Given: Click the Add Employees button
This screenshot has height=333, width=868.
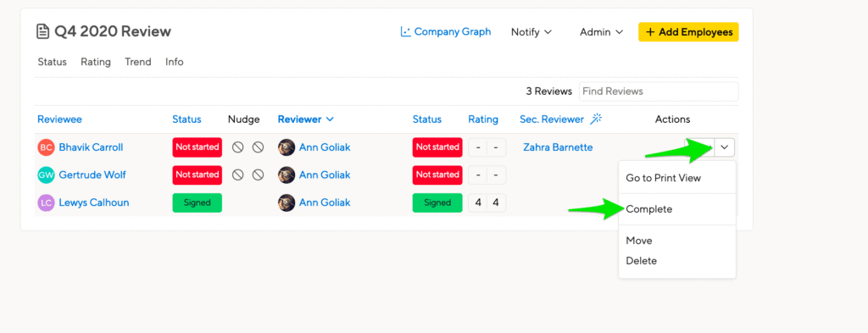Looking at the screenshot, I should (688, 32).
